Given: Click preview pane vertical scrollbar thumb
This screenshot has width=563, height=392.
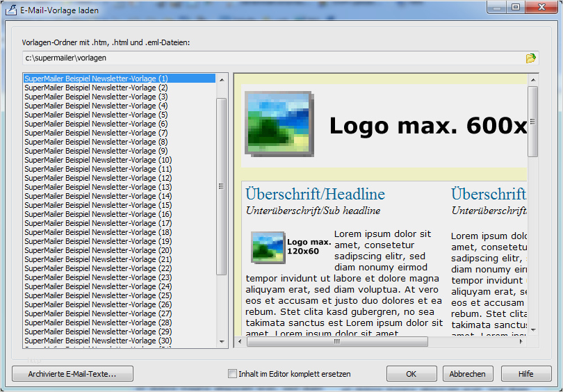Looking at the screenshot, I should (x=533, y=122).
